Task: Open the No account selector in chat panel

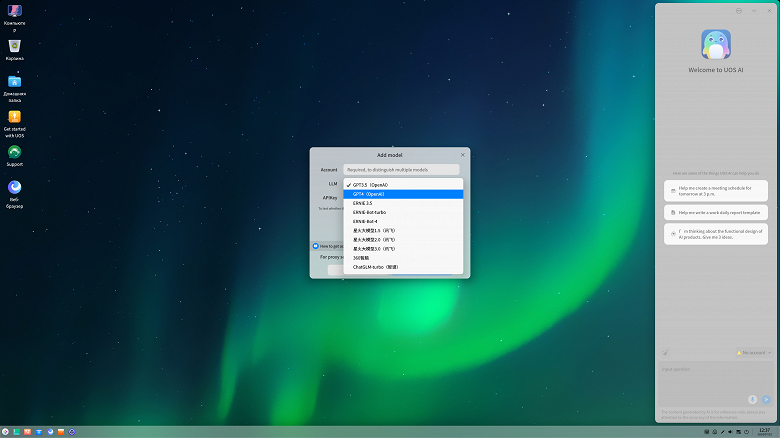Action: click(x=753, y=353)
